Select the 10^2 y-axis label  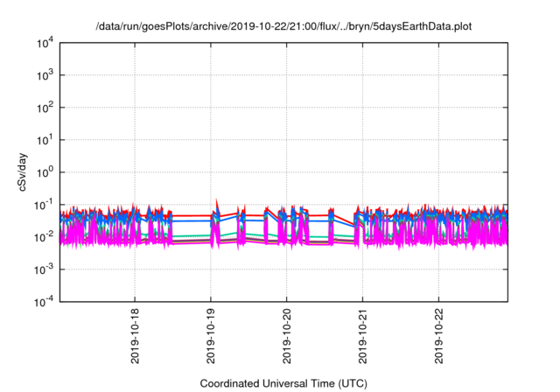click(45, 108)
